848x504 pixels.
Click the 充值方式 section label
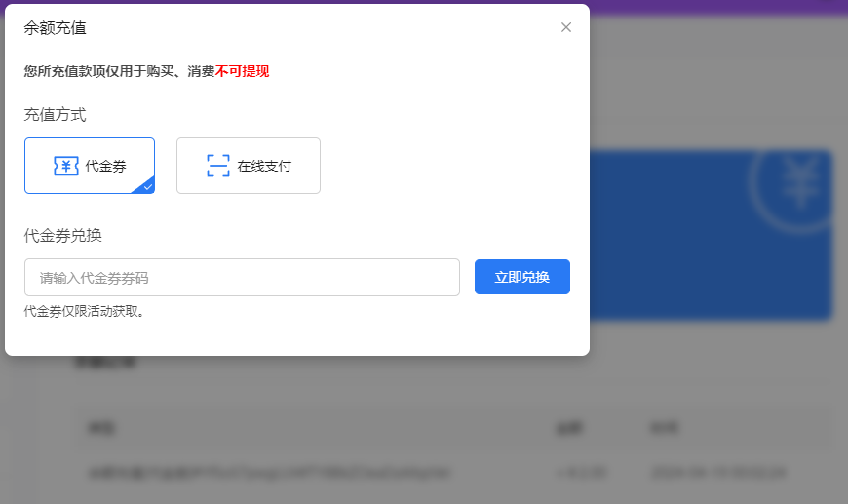click(x=56, y=115)
